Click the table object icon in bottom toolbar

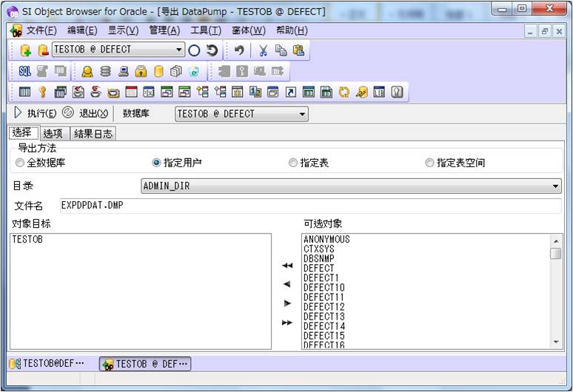tap(24, 92)
